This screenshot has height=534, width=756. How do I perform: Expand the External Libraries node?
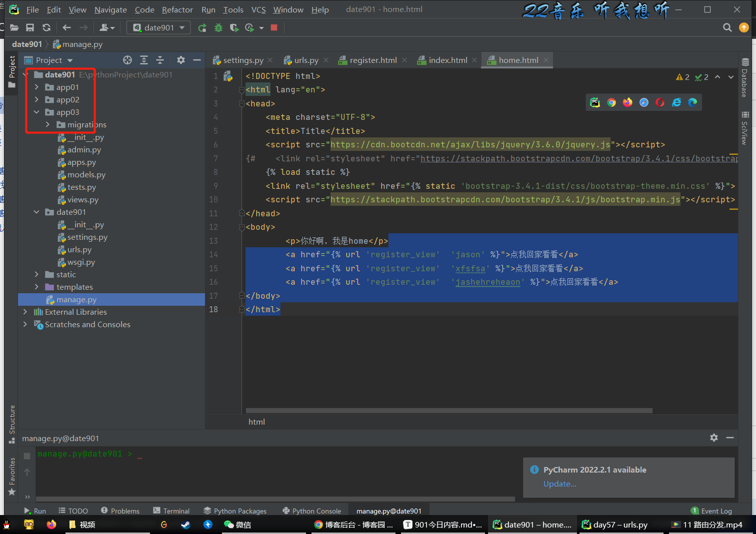pos(25,312)
